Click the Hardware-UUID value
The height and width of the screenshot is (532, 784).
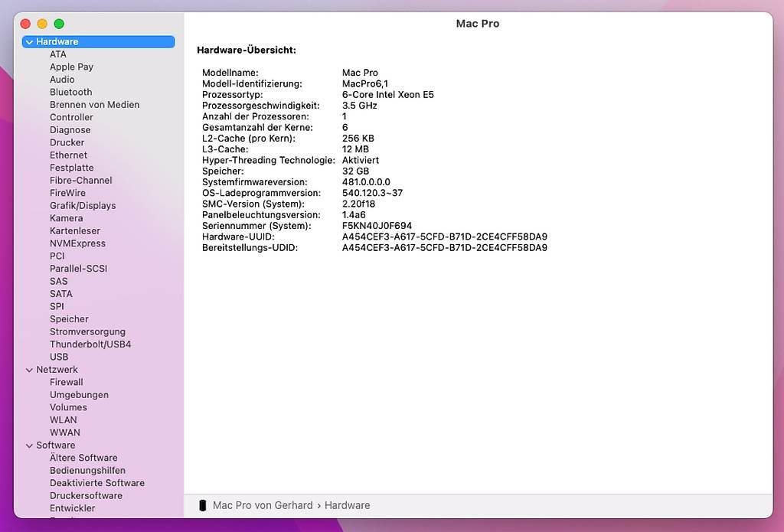coord(445,237)
